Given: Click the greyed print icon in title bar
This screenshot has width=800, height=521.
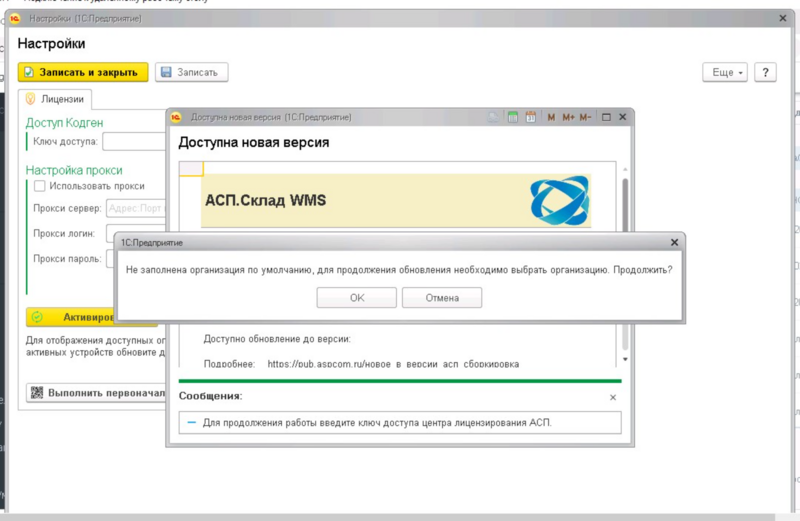Looking at the screenshot, I should pos(493,117).
